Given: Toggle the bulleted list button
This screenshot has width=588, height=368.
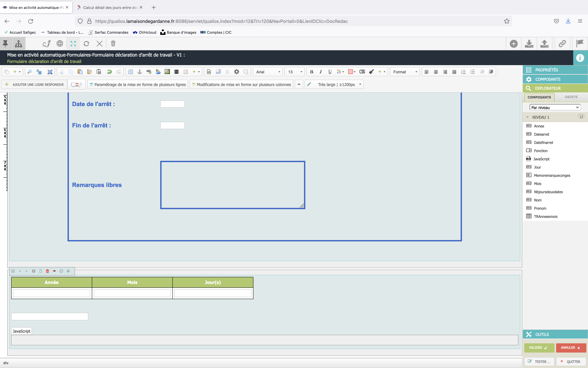Looking at the screenshot, I should 472,72.
